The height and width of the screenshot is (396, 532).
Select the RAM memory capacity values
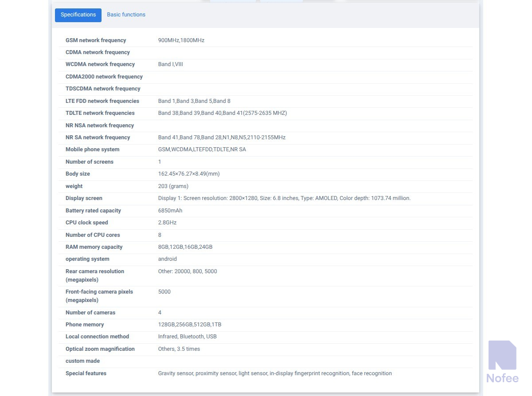(185, 247)
